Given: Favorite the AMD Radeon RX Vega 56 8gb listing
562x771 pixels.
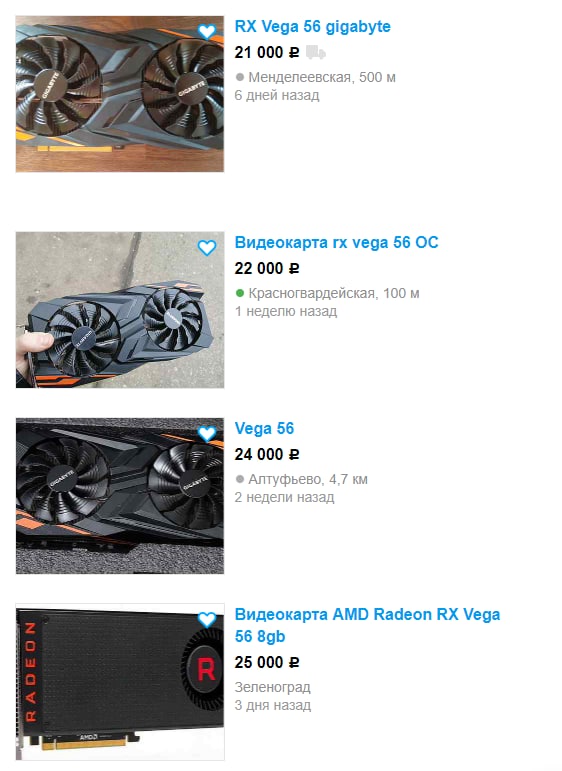Looking at the screenshot, I should pos(207,620).
